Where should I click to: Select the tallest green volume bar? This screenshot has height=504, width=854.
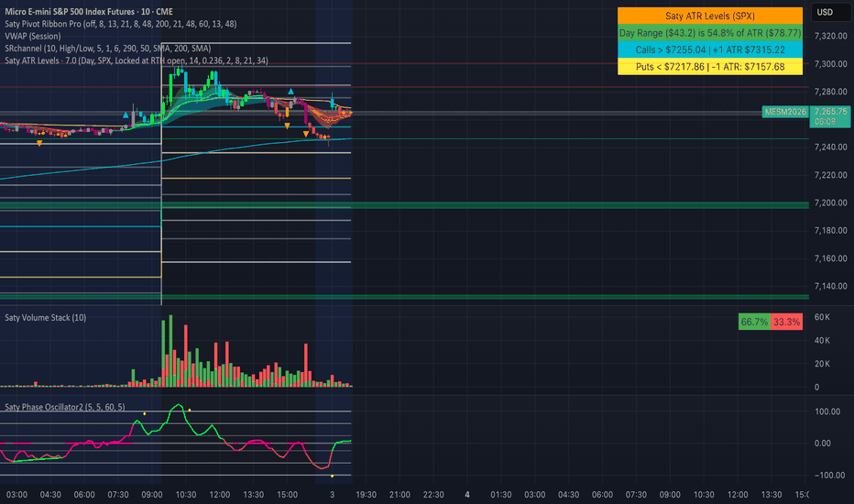(x=170, y=351)
